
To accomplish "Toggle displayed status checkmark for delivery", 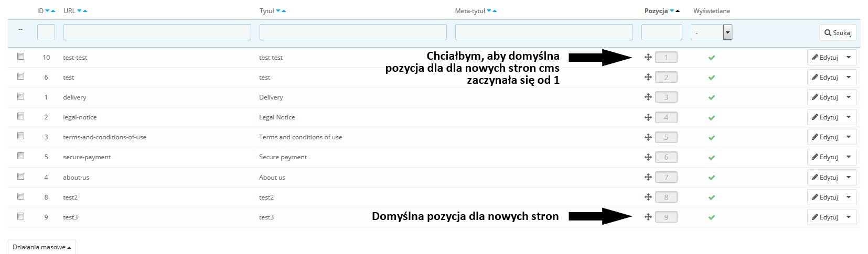I will pyautogui.click(x=712, y=97).
